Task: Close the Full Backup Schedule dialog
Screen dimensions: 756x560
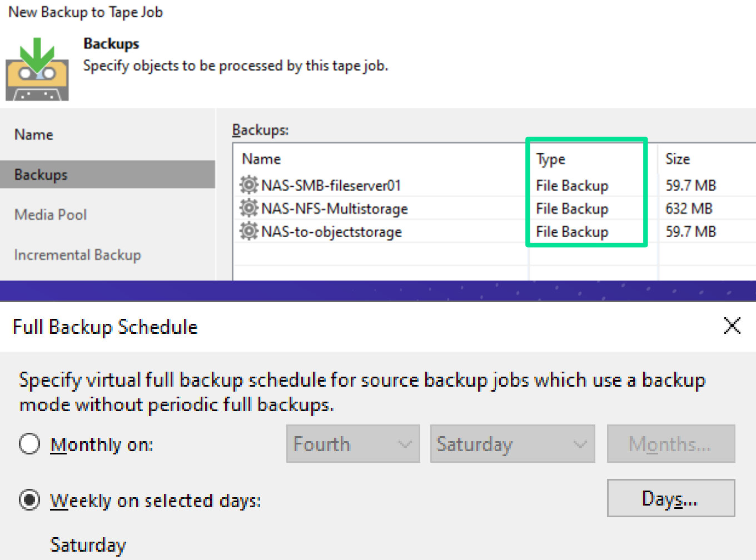Action: pos(732,326)
